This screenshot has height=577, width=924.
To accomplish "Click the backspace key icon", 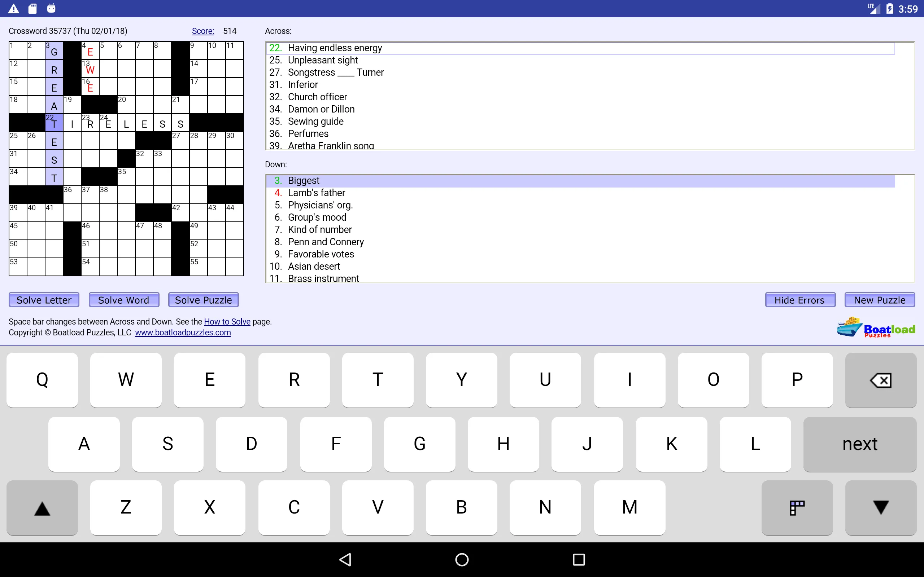I will pos(880,380).
